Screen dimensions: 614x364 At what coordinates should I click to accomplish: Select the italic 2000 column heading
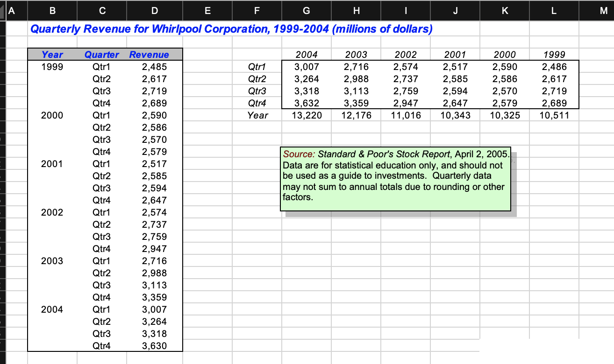click(505, 55)
